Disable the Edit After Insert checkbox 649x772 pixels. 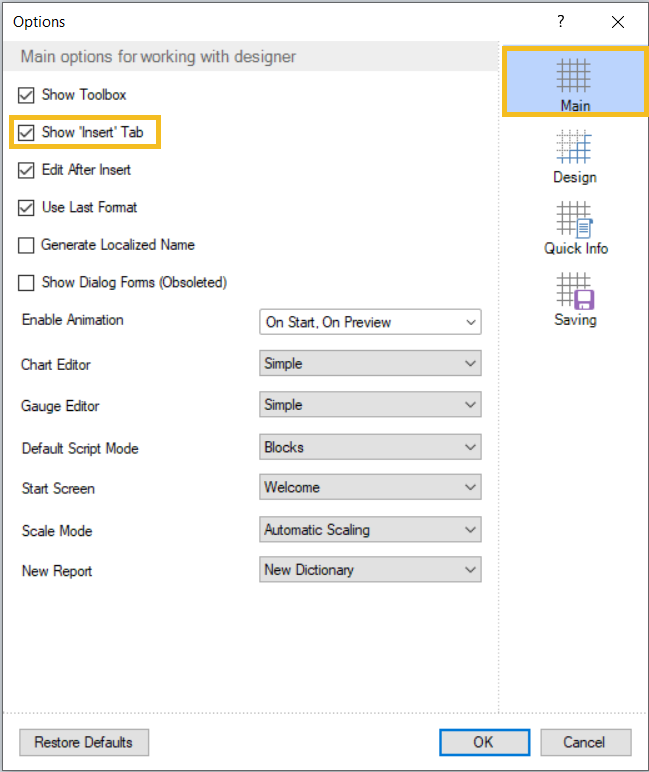tap(27, 170)
